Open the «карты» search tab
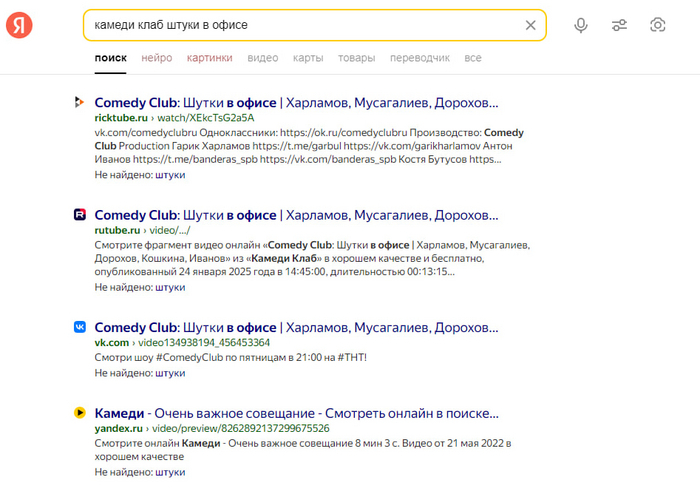Viewport: 700px width, 494px height. [307, 58]
